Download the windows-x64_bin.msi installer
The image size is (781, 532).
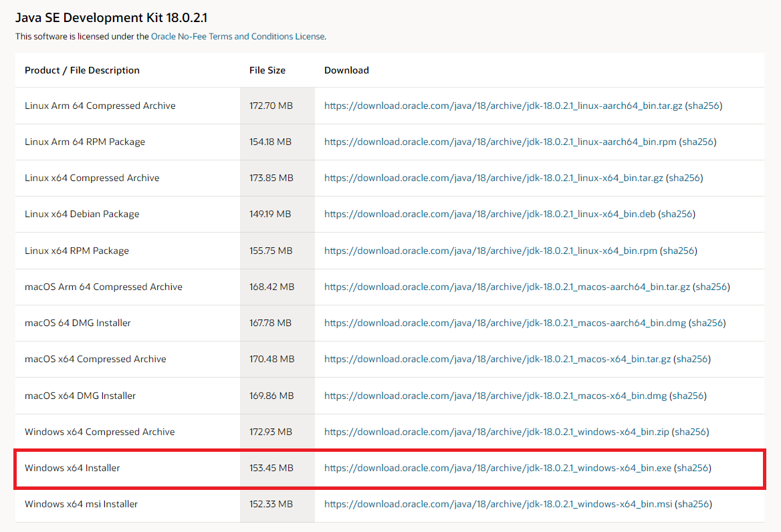pyautogui.click(x=498, y=504)
